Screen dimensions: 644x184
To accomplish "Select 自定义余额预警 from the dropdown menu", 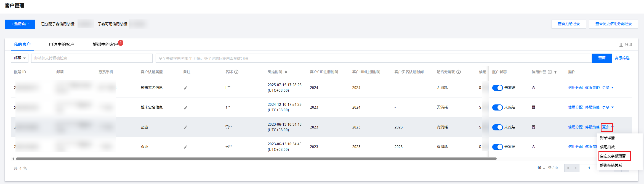I will (x=613, y=156).
